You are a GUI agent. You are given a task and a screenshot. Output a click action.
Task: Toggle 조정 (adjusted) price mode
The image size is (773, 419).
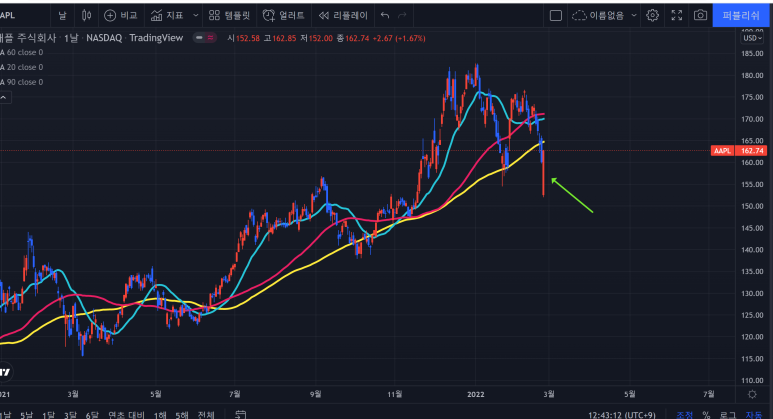point(684,415)
